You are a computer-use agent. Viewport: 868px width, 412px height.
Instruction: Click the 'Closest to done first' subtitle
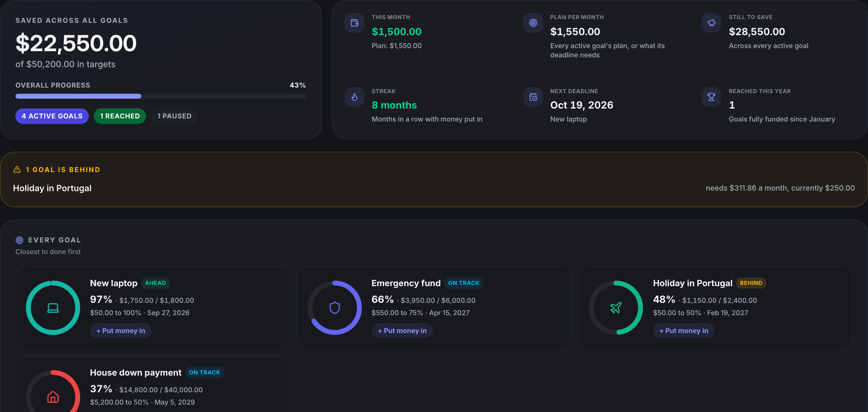coord(48,252)
